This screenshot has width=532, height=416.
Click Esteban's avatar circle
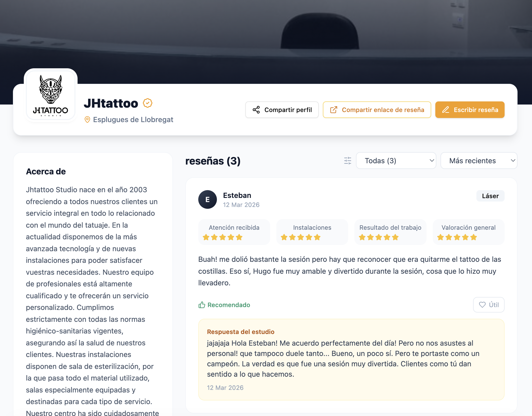point(208,199)
